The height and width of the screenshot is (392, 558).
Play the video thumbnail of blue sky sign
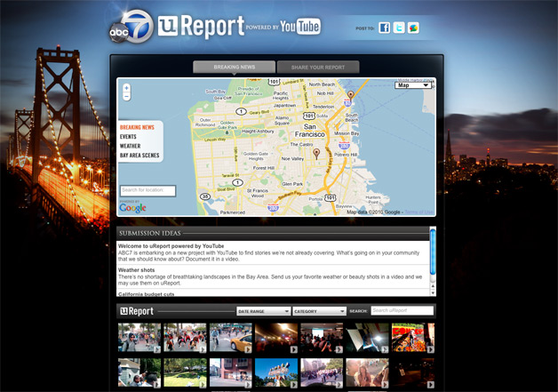(x=276, y=372)
